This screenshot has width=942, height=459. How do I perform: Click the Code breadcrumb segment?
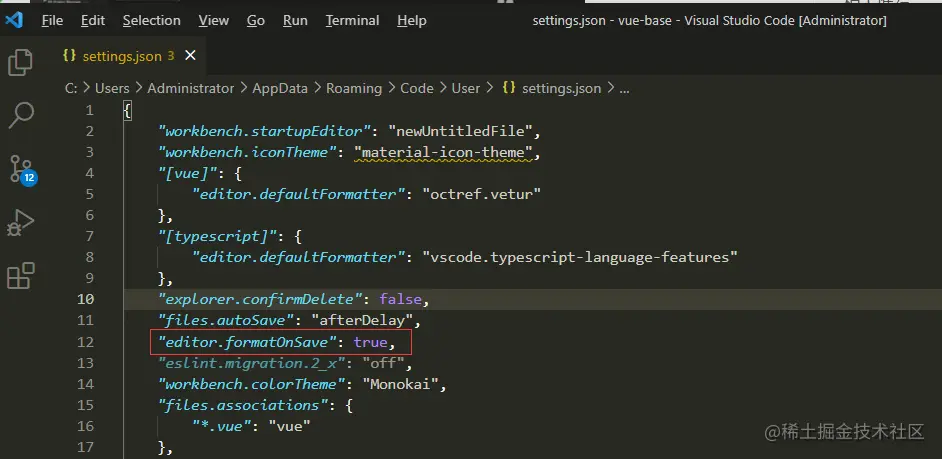(x=417, y=88)
